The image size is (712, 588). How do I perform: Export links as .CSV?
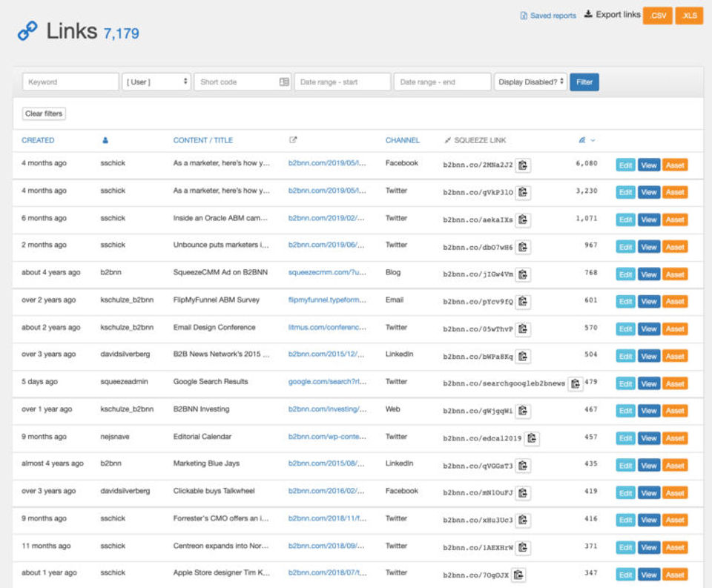(x=658, y=16)
